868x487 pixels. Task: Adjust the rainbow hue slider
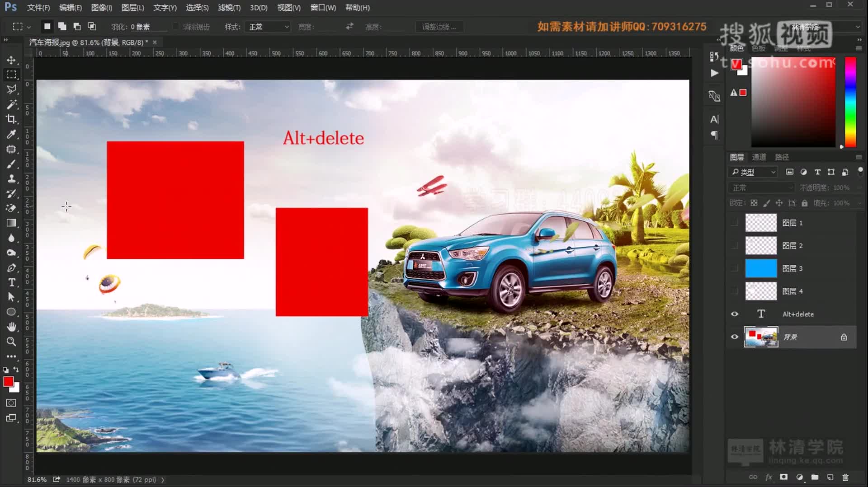tap(850, 102)
